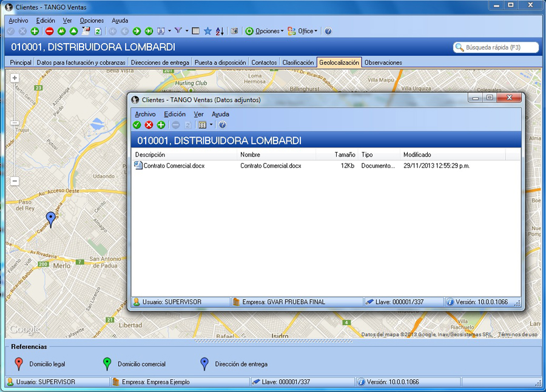
Task: Select the Geolocalización tab
Action: tap(339, 63)
